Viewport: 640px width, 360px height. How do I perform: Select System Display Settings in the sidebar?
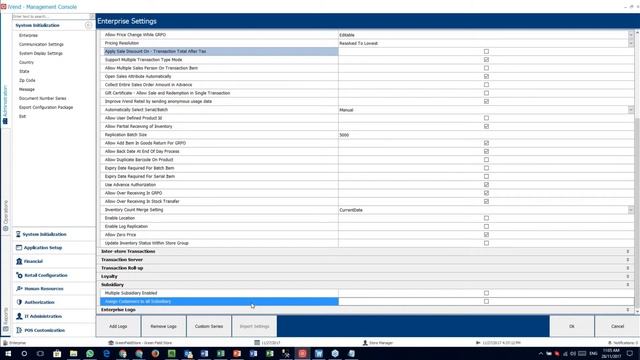coord(41,53)
